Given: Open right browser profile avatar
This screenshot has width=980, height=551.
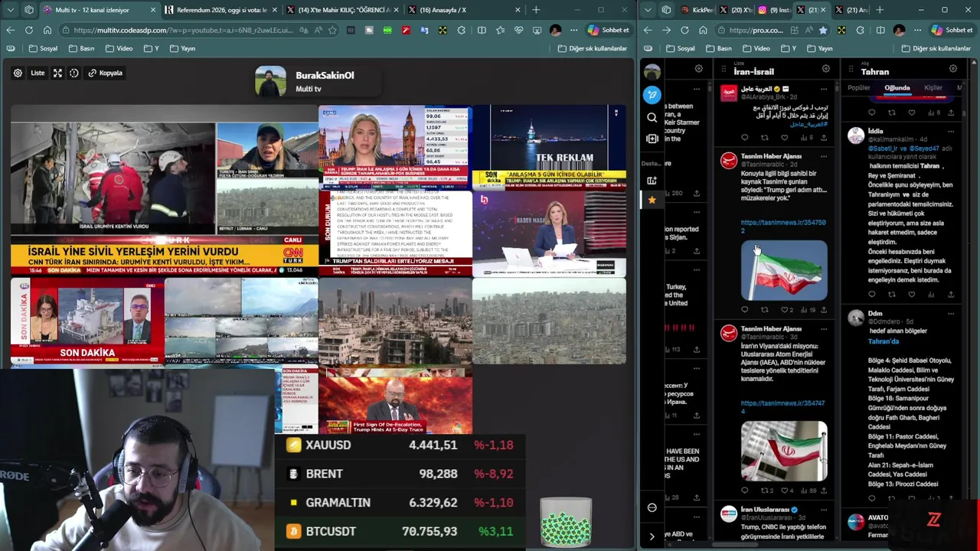Looking at the screenshot, I should [899, 30].
